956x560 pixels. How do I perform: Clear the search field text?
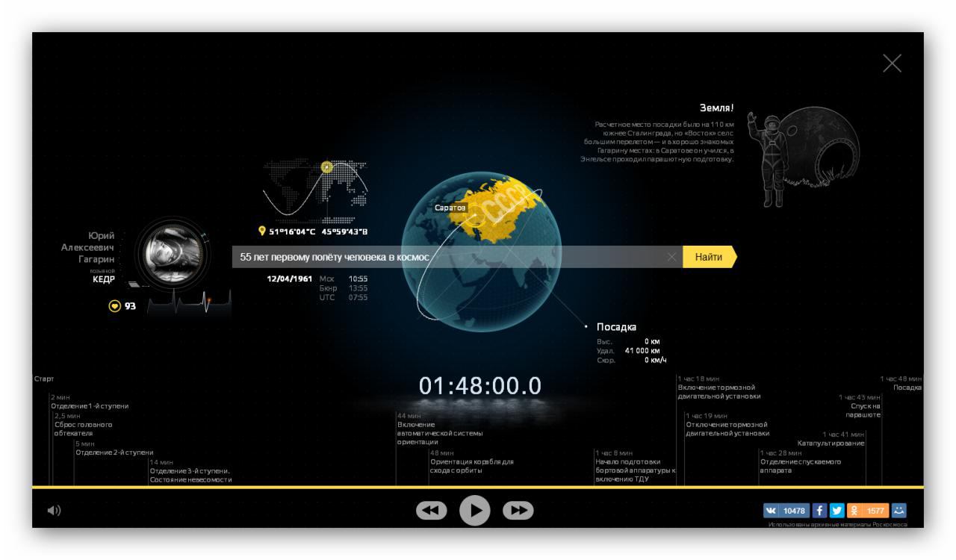(671, 257)
